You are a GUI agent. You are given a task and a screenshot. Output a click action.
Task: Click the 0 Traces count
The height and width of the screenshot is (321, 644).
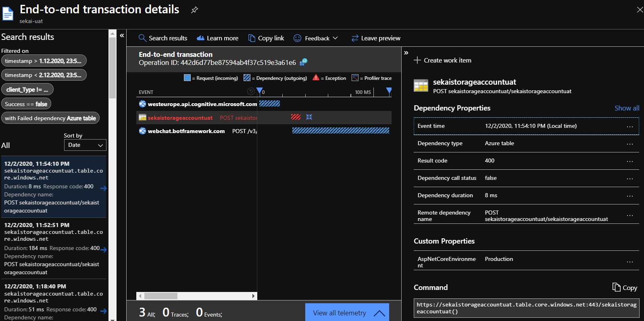pyautogui.click(x=175, y=313)
